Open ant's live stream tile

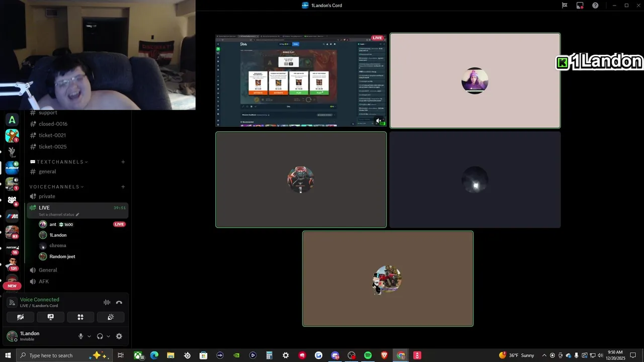tap(301, 80)
